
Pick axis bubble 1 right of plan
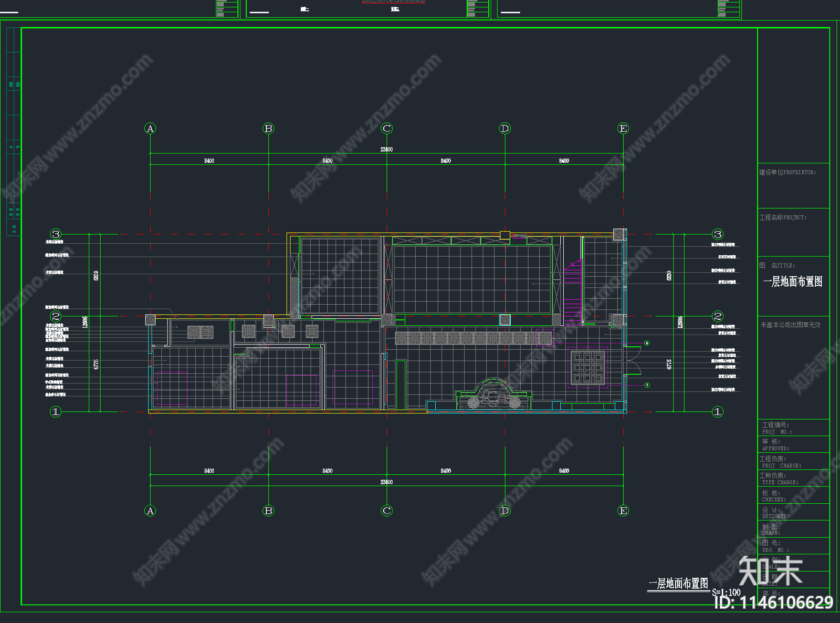pyautogui.click(x=718, y=412)
